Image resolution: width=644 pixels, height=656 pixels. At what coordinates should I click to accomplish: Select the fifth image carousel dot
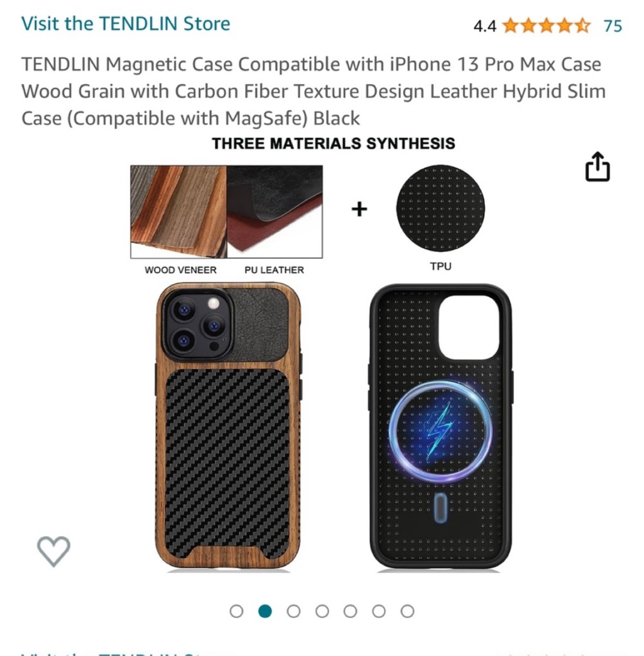pyautogui.click(x=350, y=611)
